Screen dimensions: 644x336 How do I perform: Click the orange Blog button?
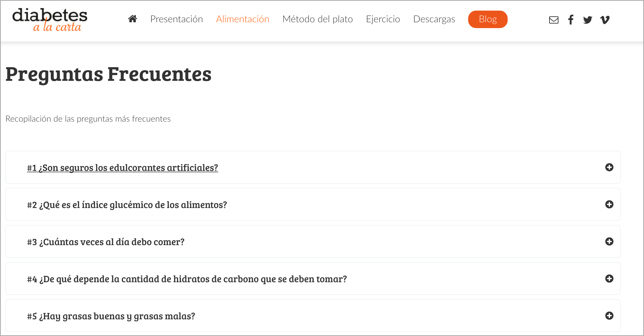coord(488,19)
